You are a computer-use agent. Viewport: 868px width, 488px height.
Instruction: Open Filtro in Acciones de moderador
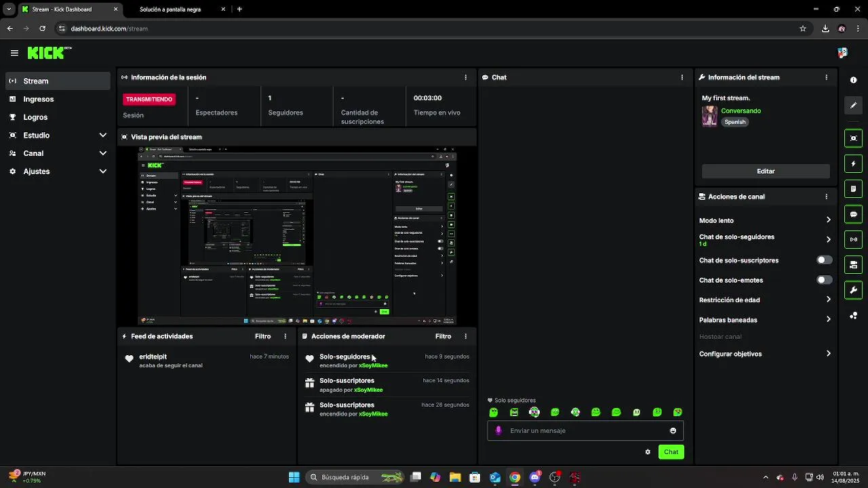(x=443, y=336)
